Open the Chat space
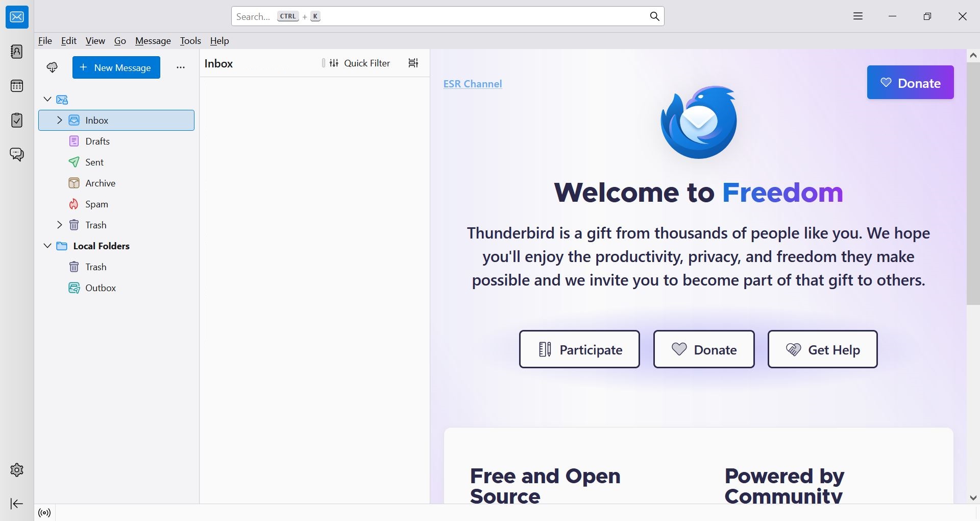 click(17, 154)
